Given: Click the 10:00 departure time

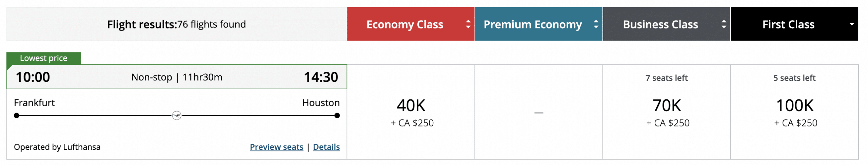Looking at the screenshot, I should coord(33,77).
